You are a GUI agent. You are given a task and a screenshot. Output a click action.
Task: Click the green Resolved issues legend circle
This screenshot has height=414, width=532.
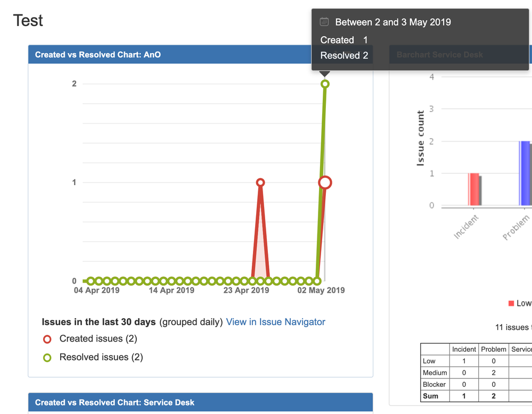coord(47,357)
